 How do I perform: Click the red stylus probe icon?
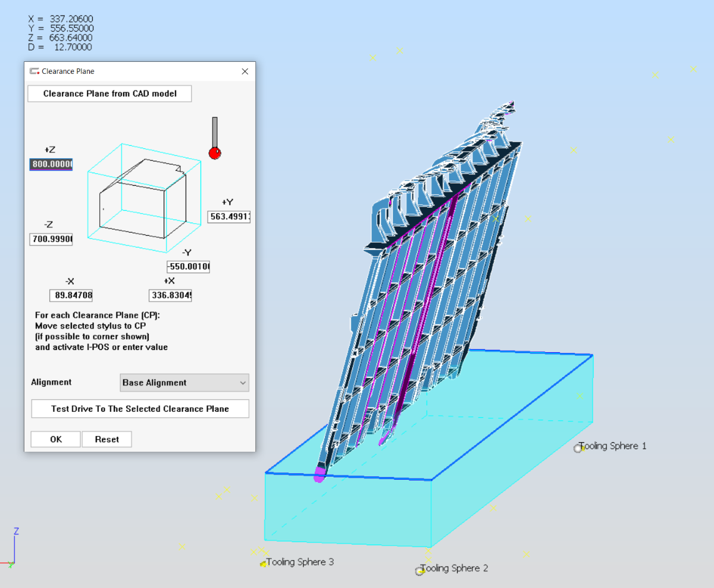[215, 152]
